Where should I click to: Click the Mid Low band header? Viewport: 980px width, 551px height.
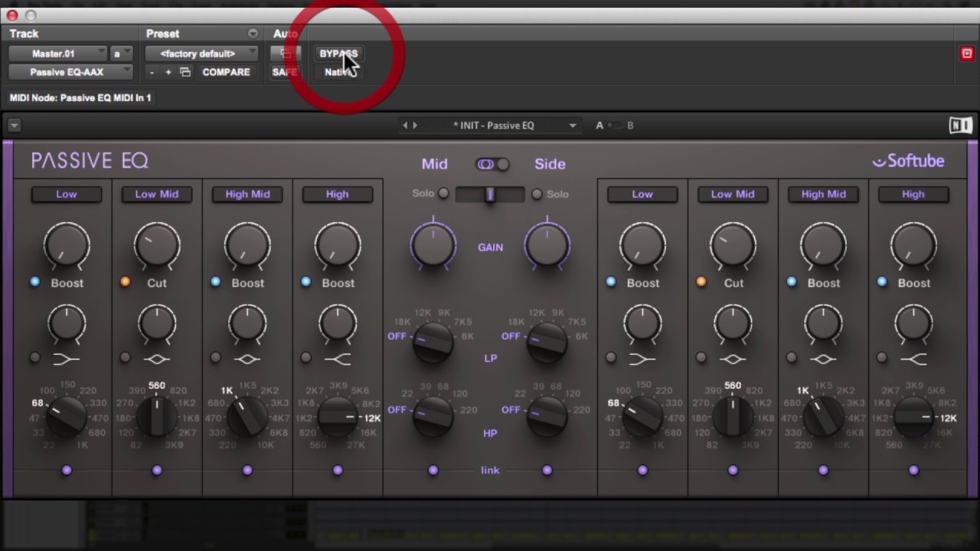click(67, 194)
